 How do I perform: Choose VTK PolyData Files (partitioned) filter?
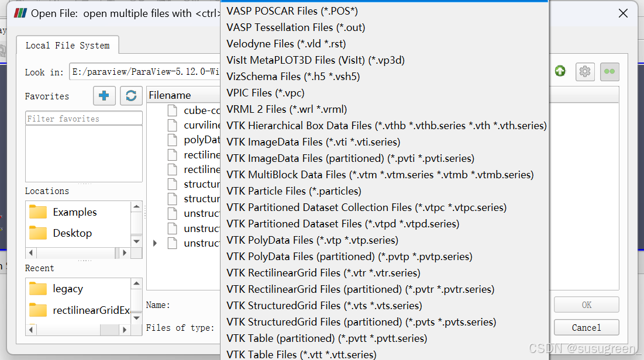(384, 257)
